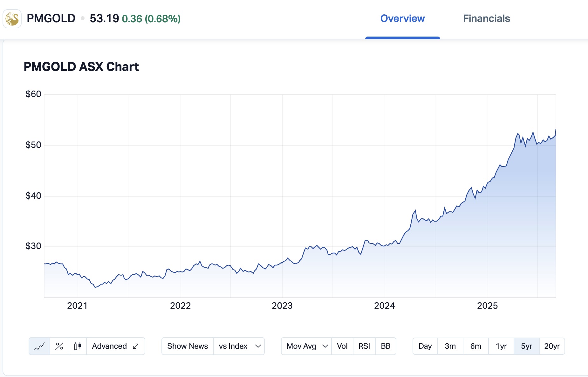
Task: Switch to the Financials tab
Action: (x=486, y=19)
